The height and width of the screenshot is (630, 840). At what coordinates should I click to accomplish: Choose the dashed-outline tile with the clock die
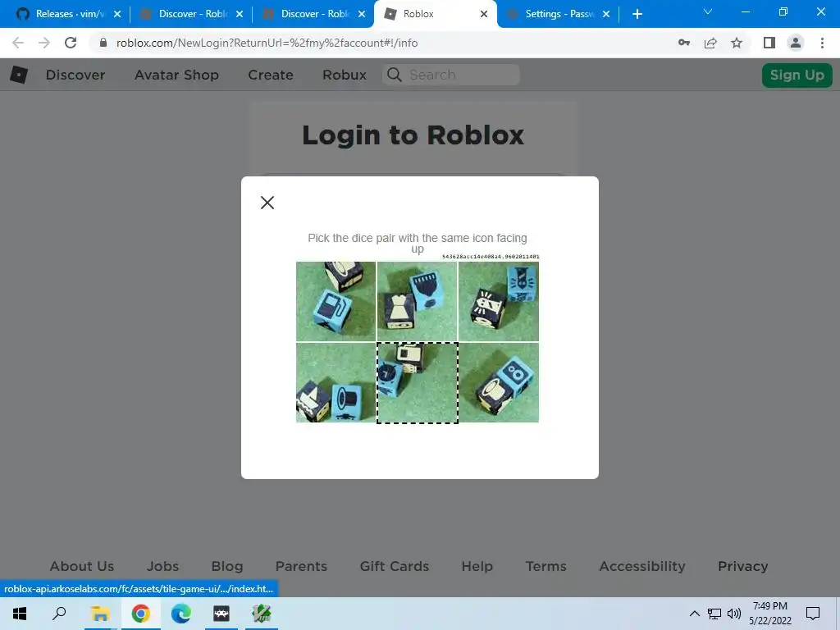(418, 382)
